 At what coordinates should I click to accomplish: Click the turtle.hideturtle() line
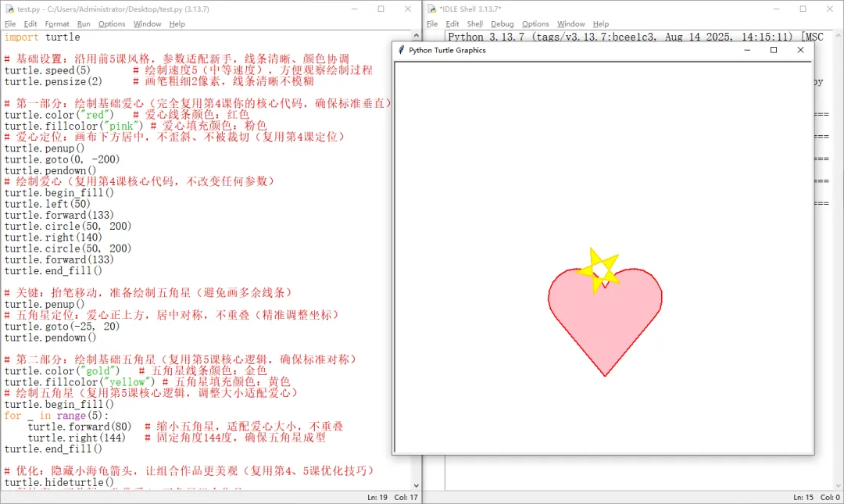pyautogui.click(x=59, y=482)
